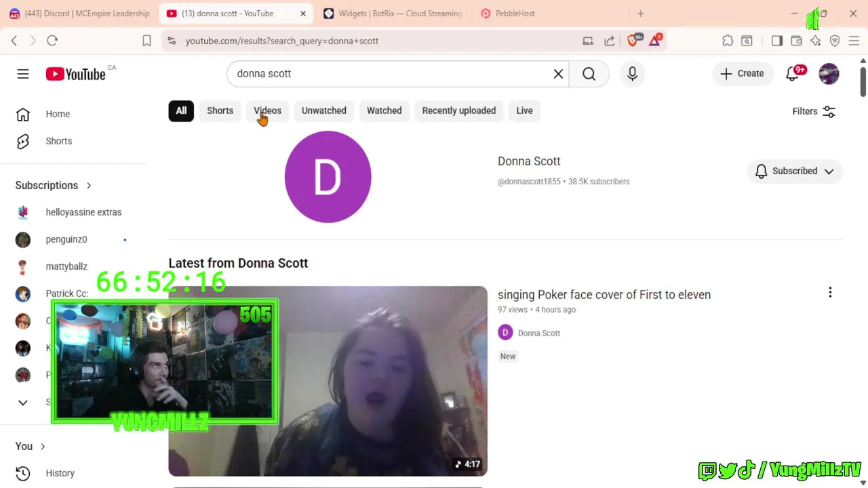
Task: Select the Shorts filter chip
Action: pyautogui.click(x=220, y=110)
